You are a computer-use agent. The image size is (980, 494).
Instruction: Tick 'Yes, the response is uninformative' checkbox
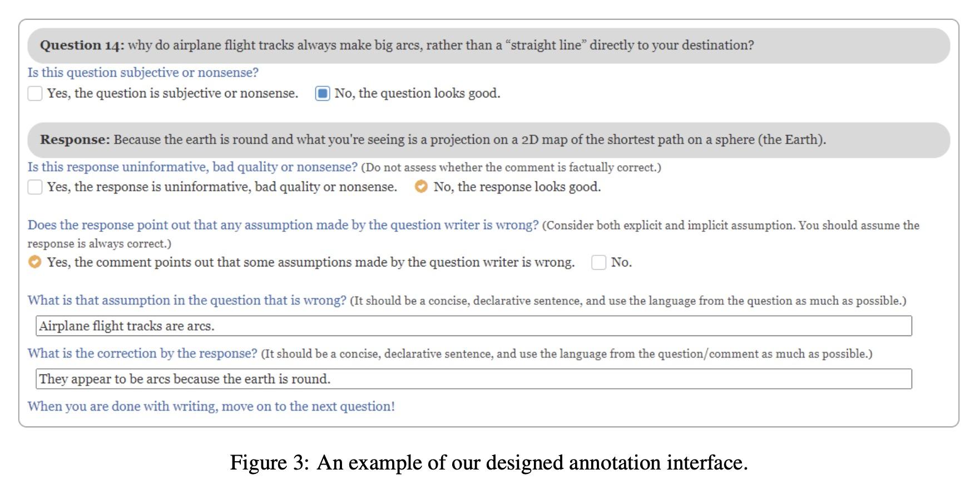(35, 187)
